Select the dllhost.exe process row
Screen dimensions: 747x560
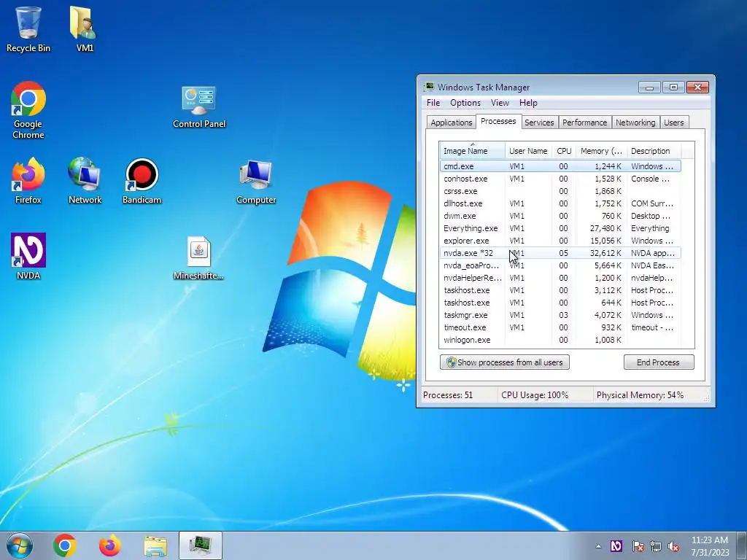(560, 203)
